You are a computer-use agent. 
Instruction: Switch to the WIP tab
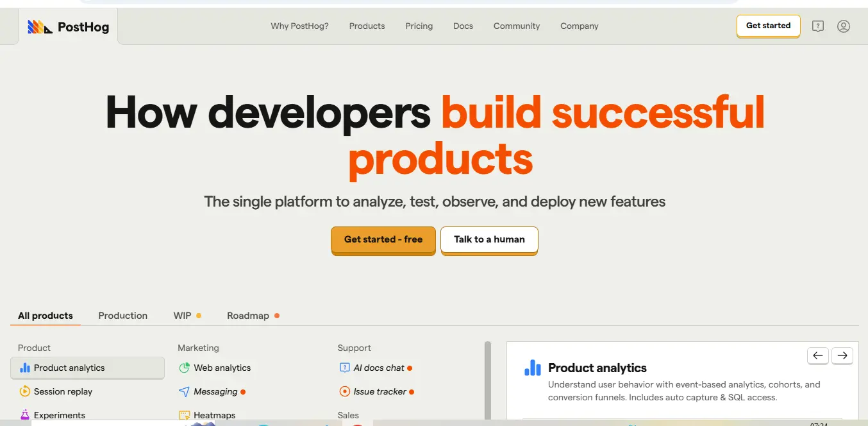[x=187, y=316]
